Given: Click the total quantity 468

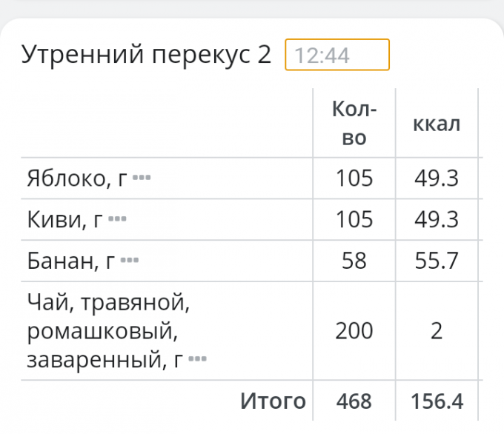Looking at the screenshot, I should click(354, 401).
